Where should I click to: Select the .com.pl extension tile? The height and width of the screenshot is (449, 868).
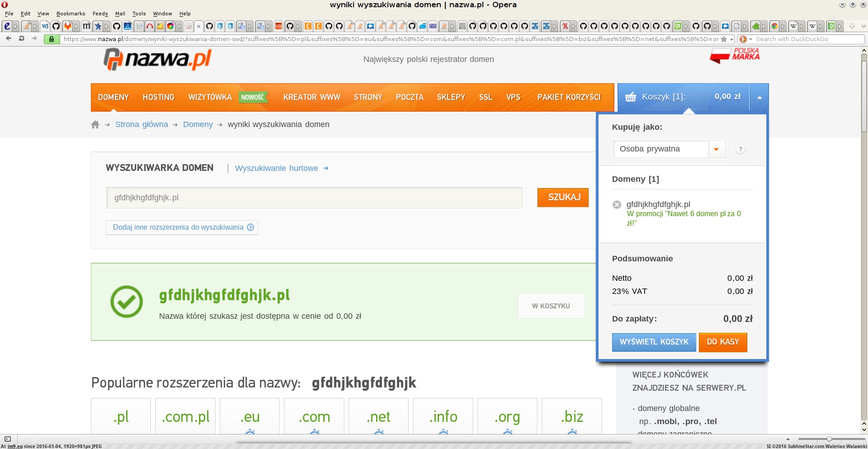pos(186,416)
